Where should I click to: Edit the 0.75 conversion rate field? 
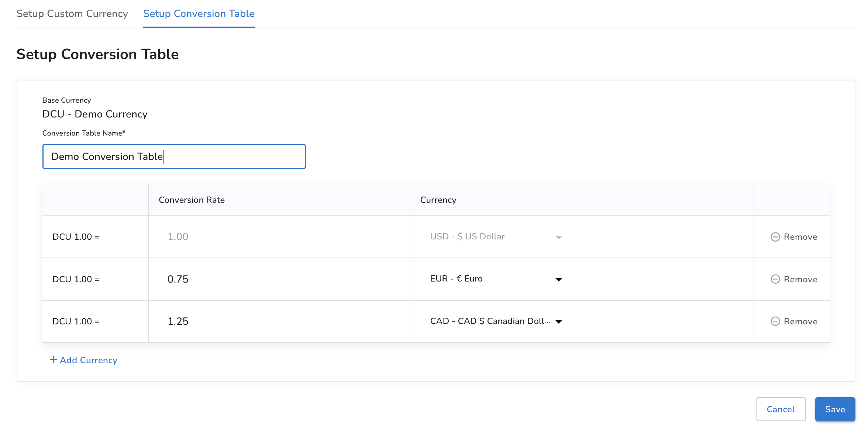279,279
